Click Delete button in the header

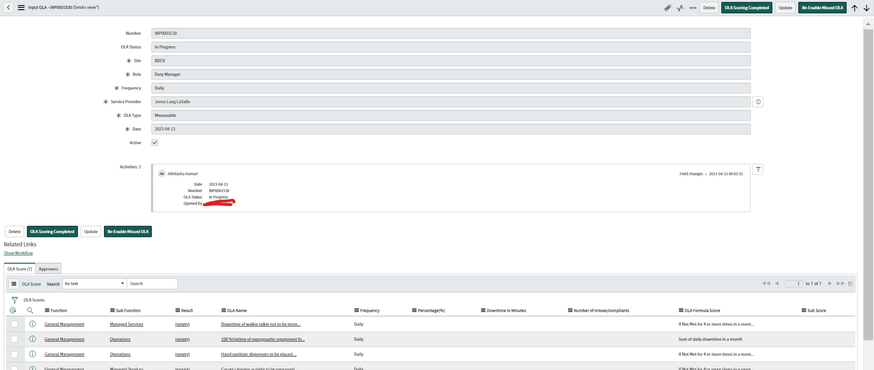click(709, 8)
